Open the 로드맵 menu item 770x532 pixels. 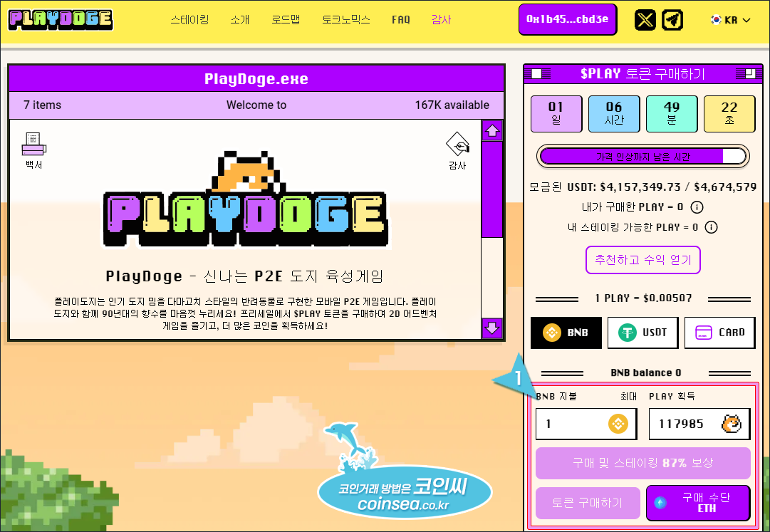click(286, 20)
